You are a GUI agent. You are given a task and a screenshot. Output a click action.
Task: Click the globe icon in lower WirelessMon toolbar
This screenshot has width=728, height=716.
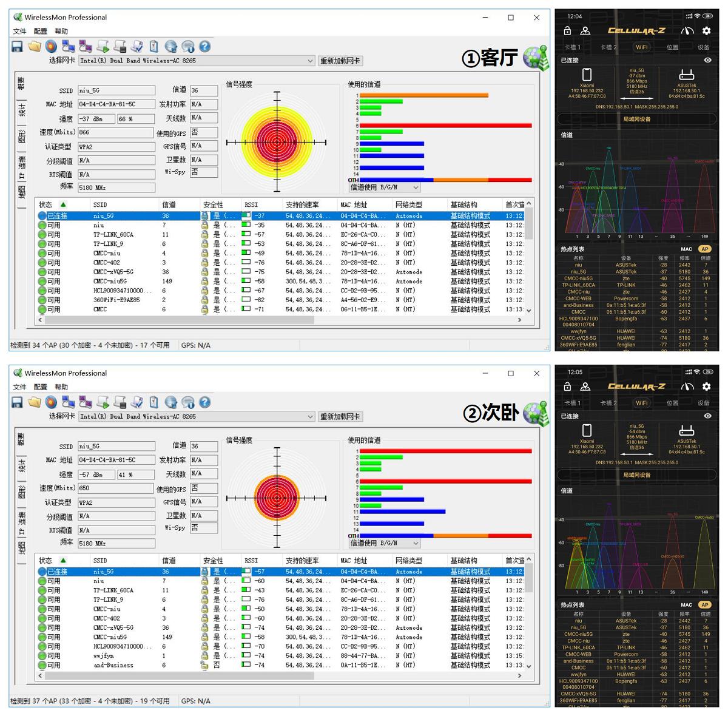pos(171,402)
